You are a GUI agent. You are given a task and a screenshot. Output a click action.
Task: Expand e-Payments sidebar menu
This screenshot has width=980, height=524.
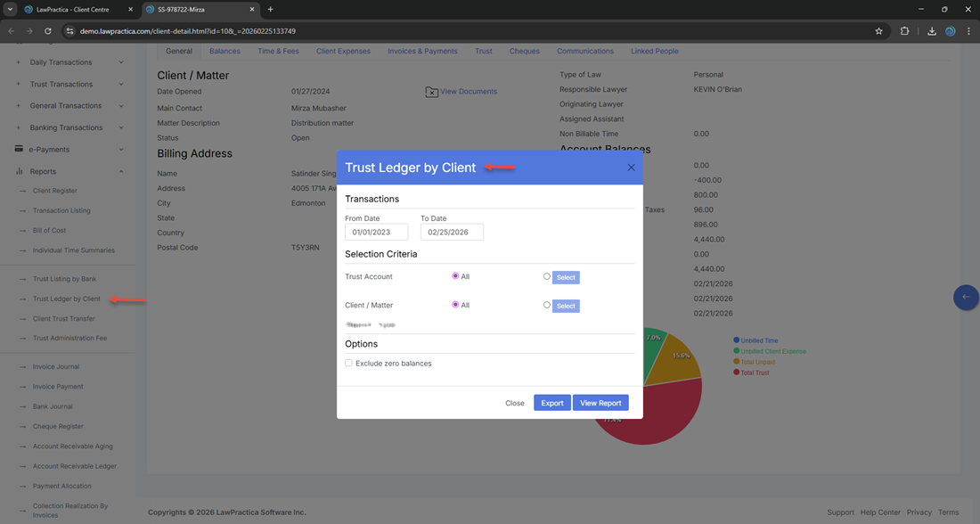click(121, 150)
